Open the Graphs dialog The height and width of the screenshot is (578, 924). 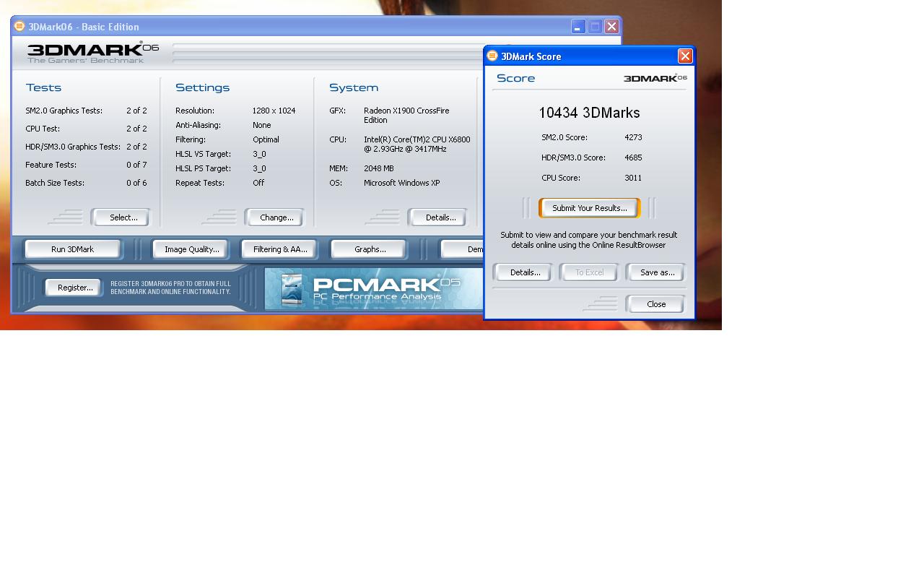370,249
